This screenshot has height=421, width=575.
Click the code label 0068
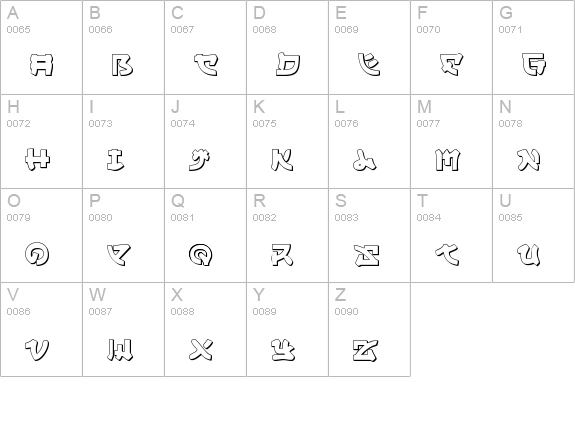264,29
